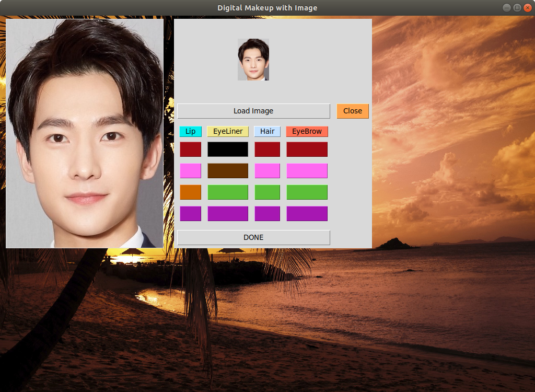Select the coral EyeBrow label button
This screenshot has width=535, height=392.
click(x=307, y=131)
